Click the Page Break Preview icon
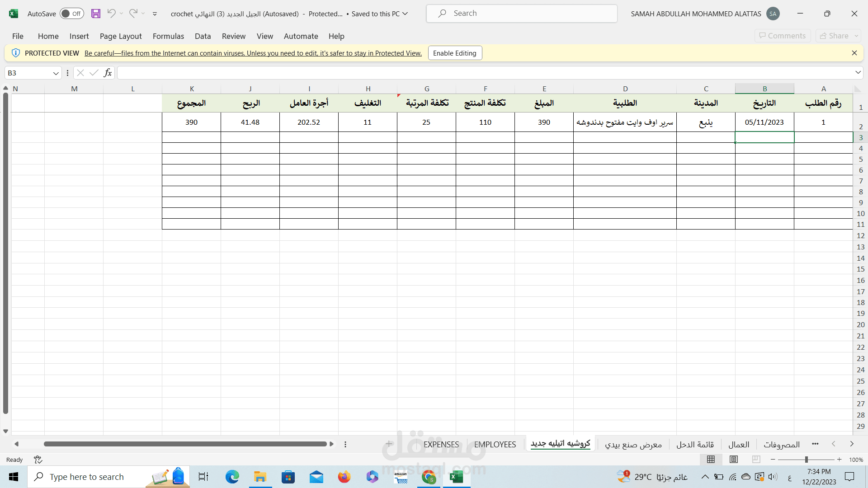Viewport: 868px width, 488px height. (756, 460)
